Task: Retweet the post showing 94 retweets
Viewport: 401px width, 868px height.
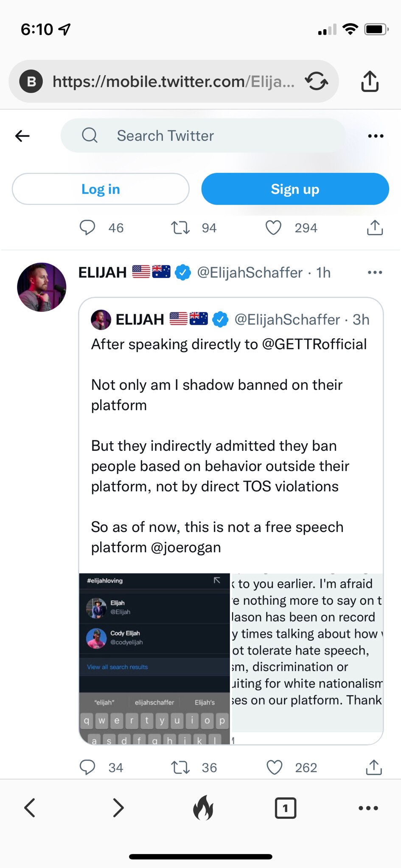Action: pos(180,228)
